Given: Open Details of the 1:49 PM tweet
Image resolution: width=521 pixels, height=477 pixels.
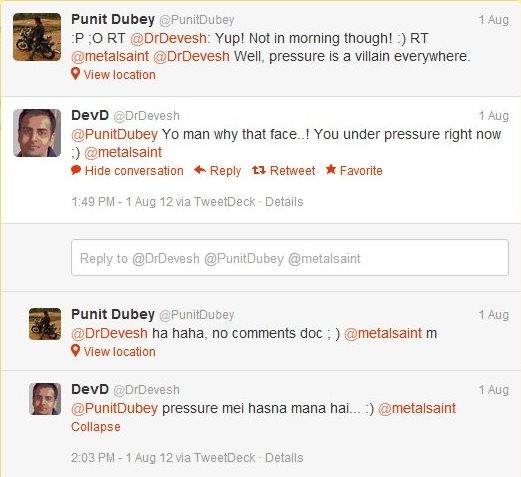Looking at the screenshot, I should coord(284,202).
